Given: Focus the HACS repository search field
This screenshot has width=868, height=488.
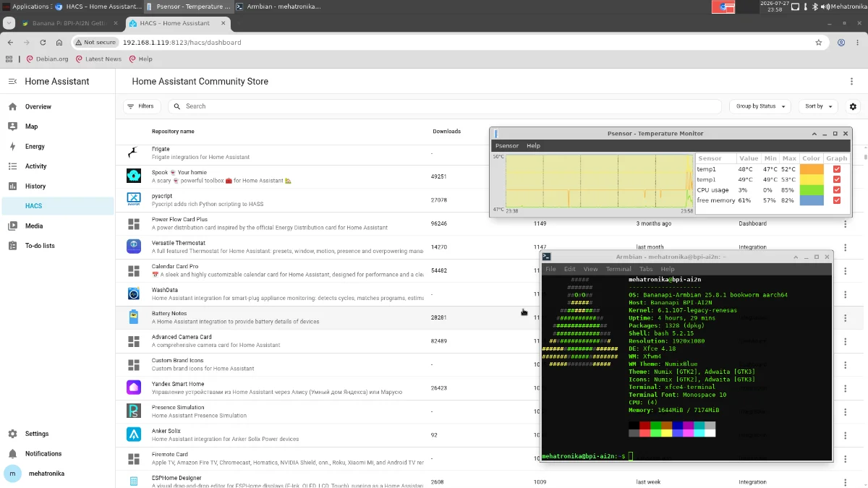Looking at the screenshot, I should [445, 106].
